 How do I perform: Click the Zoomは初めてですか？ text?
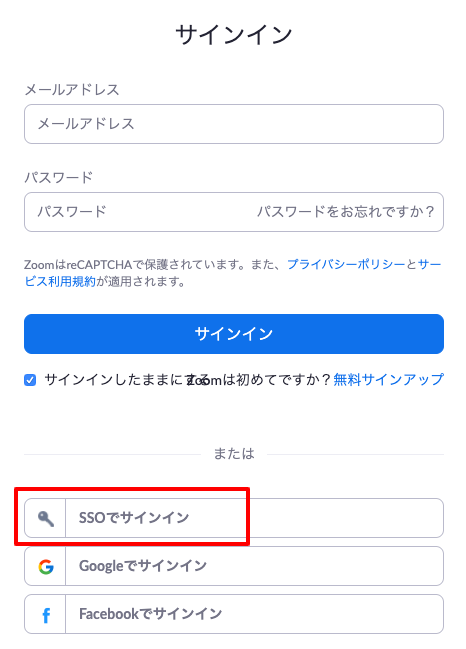(259, 379)
